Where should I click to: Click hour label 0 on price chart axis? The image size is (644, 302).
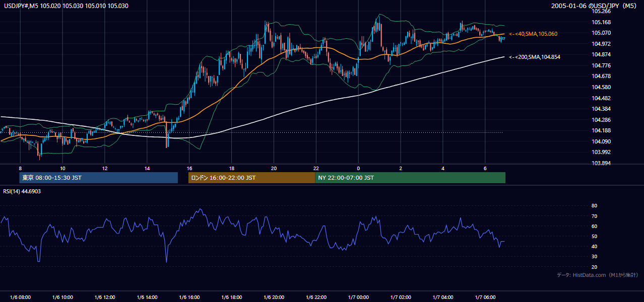pyautogui.click(x=358, y=168)
